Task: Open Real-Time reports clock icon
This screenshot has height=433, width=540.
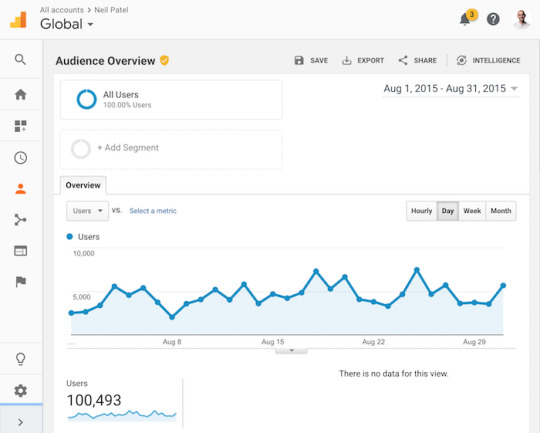Action: 20,158
